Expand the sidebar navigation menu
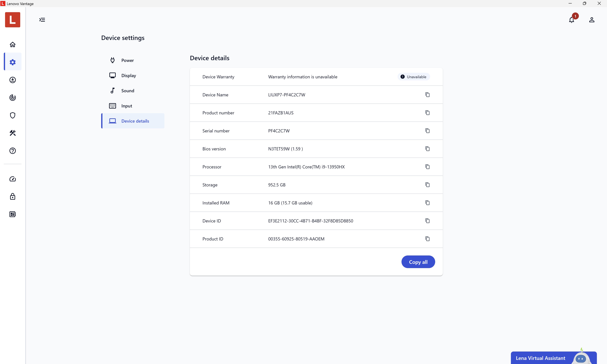This screenshot has width=607, height=364. pos(42,20)
